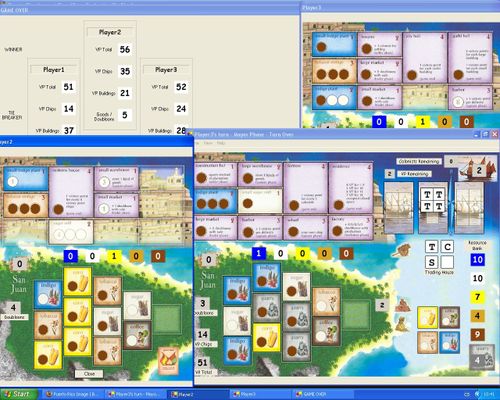Select the empty green plantation slot in Player2 window
Viewport: 500px width, 400px height.
167,319
